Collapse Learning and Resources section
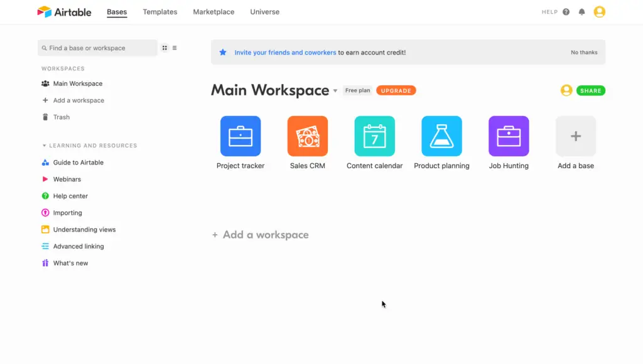 tap(45, 146)
